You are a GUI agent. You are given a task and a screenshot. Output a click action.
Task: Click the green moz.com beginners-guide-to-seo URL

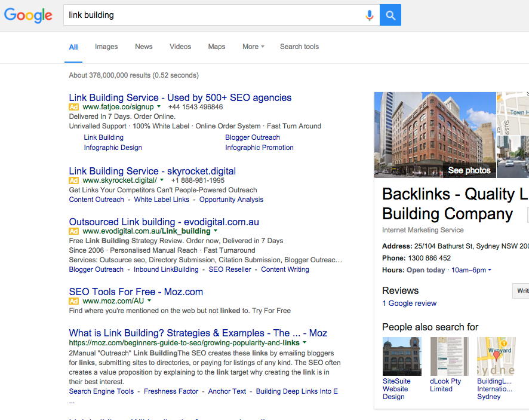(x=184, y=343)
